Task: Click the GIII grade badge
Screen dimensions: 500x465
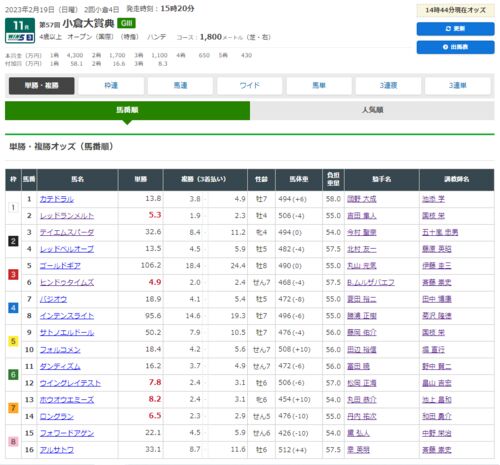Action: pos(126,23)
